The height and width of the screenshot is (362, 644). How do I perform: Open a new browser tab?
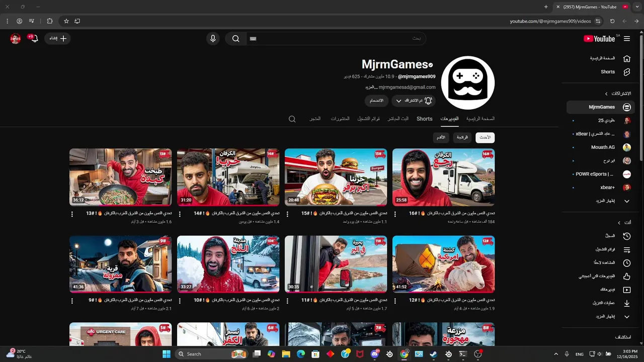[x=546, y=7]
